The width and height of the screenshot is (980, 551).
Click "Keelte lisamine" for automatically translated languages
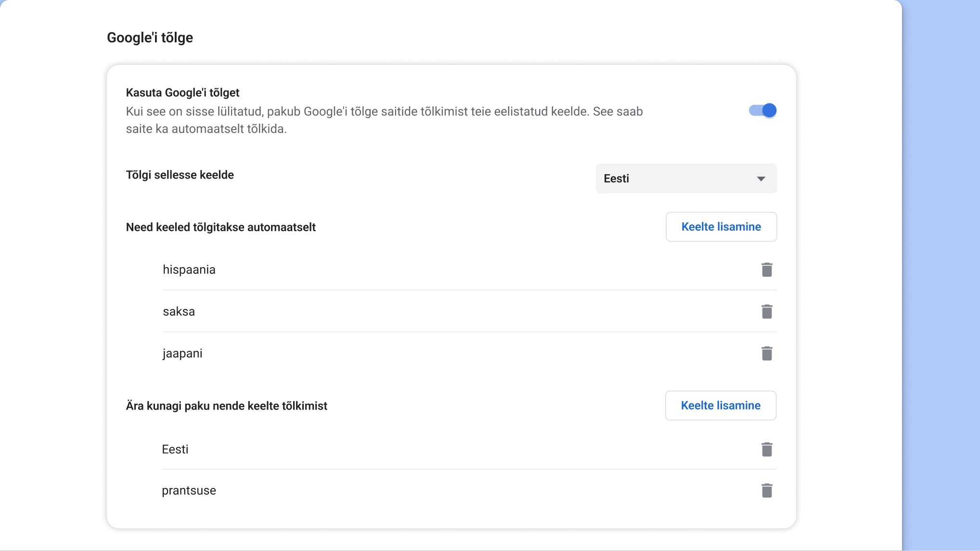click(x=721, y=227)
